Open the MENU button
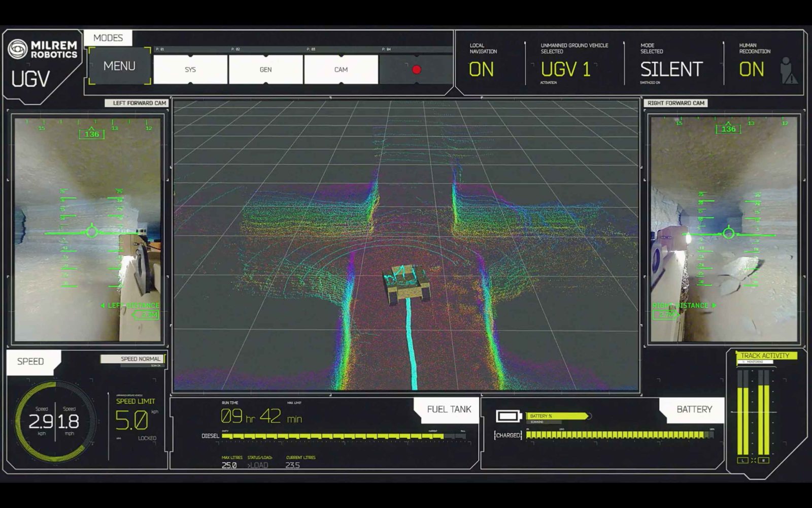 click(119, 66)
